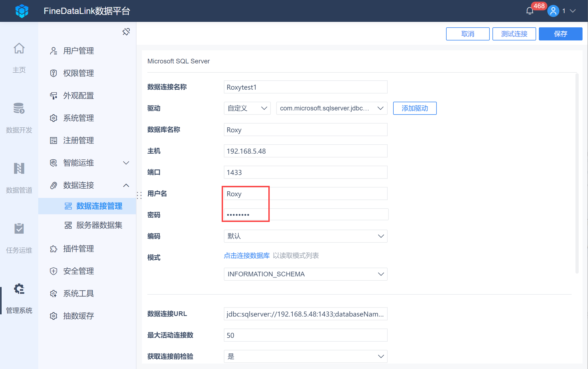
Task: Click the 主机 host input field
Action: pyautogui.click(x=305, y=151)
